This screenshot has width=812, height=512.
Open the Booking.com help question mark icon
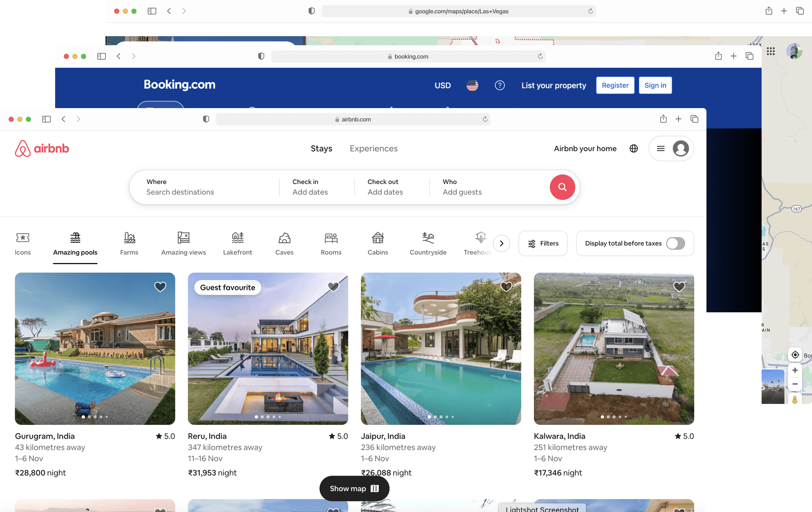click(499, 85)
